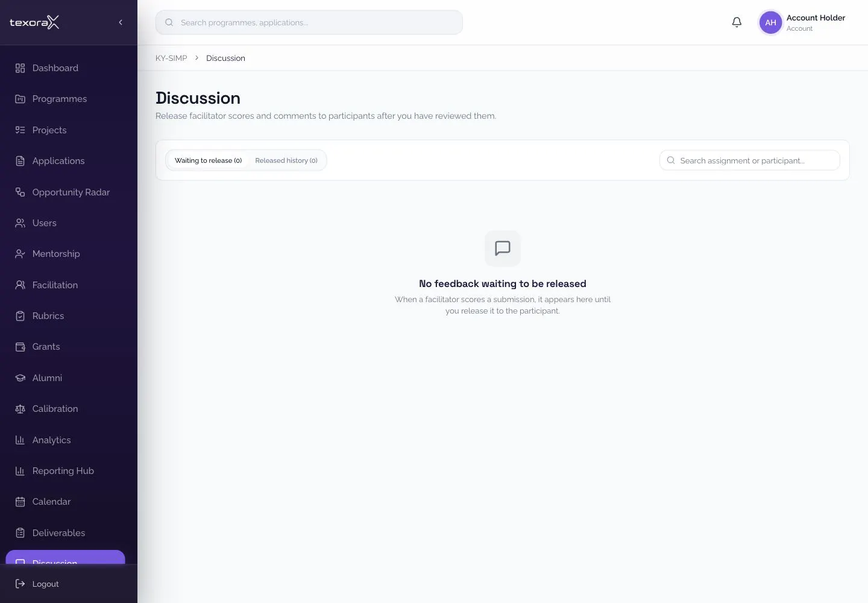Click the Reporting Hub chart icon
Screen dimensions: 868x603
[20, 471]
